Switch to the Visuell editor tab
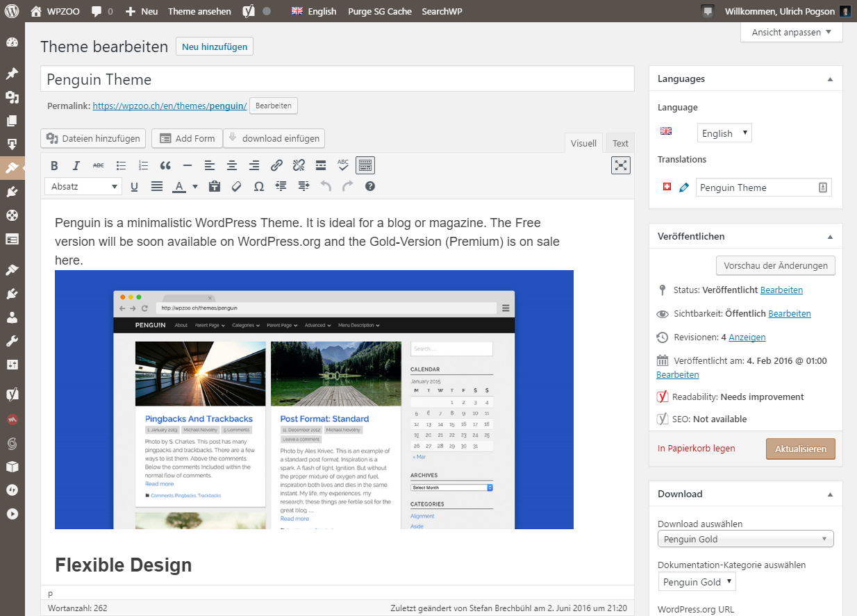Image resolution: width=857 pixels, height=616 pixels. [x=583, y=143]
